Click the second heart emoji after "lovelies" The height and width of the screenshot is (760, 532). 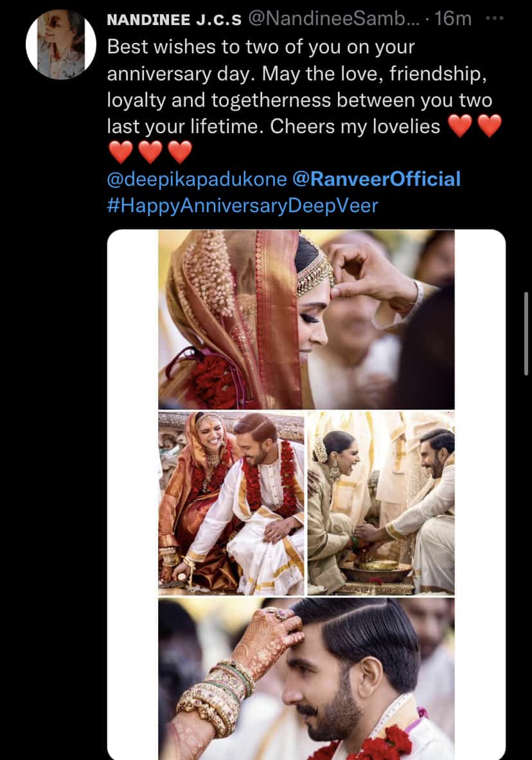(490, 126)
